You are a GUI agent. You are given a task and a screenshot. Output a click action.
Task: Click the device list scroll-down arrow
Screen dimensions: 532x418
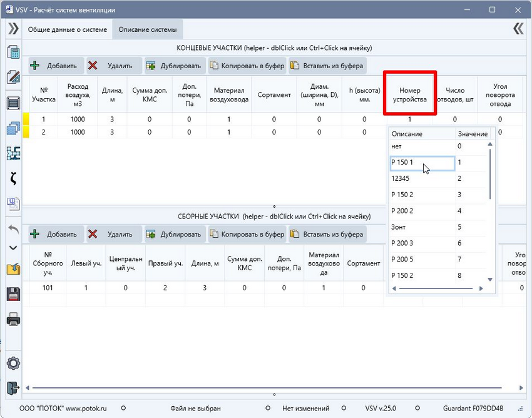(x=490, y=280)
